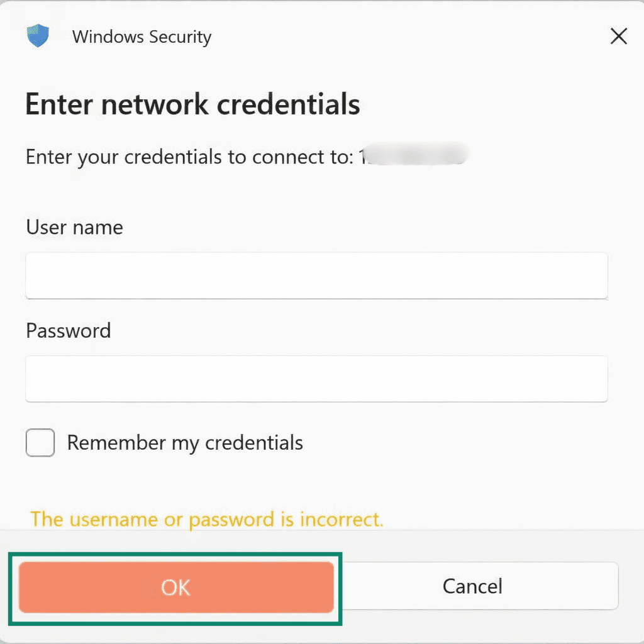This screenshot has width=644, height=644.
Task: Click the Enter network credentials heading
Action: pos(192,104)
